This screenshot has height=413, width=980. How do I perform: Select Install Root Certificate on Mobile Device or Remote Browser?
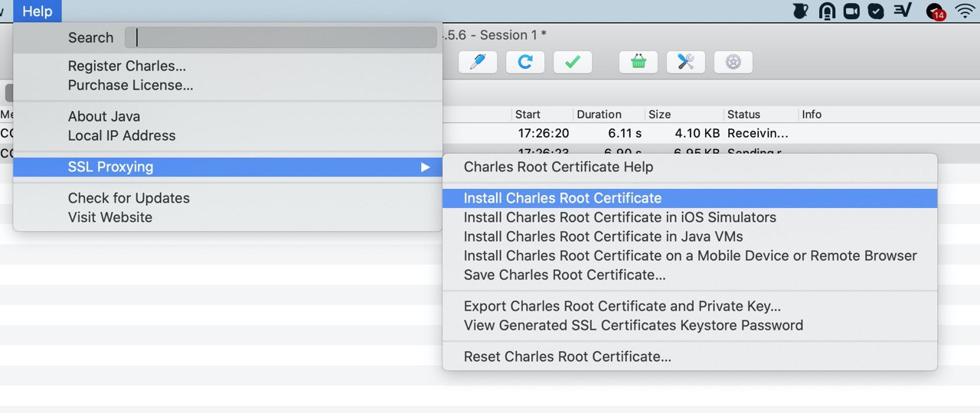click(690, 255)
